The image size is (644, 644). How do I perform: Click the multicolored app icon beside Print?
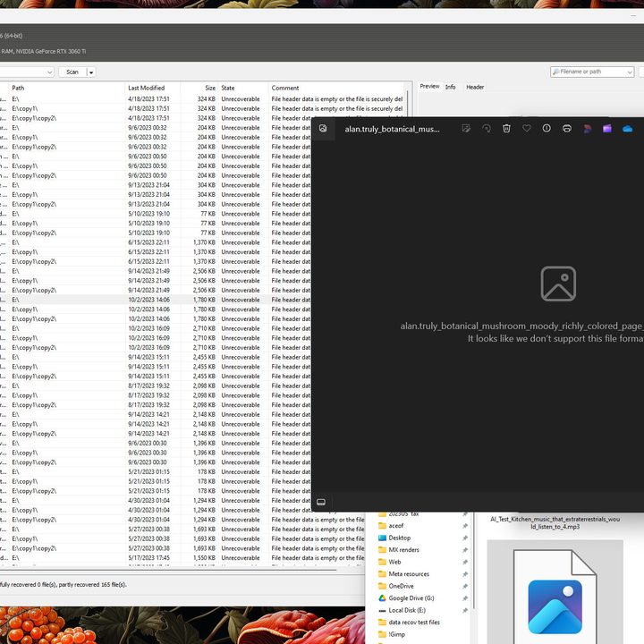click(x=588, y=129)
